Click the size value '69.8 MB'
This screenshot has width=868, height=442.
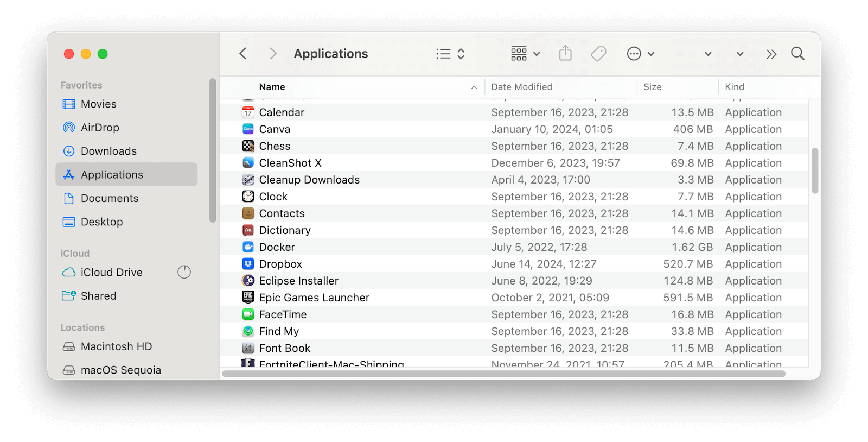point(692,163)
